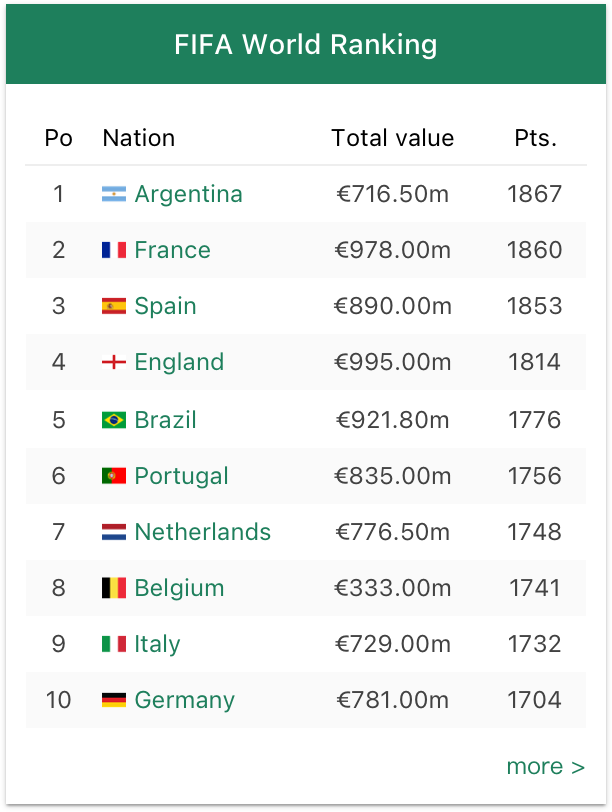Click the Brazil flag icon
The height and width of the screenshot is (812, 612).
114,420
